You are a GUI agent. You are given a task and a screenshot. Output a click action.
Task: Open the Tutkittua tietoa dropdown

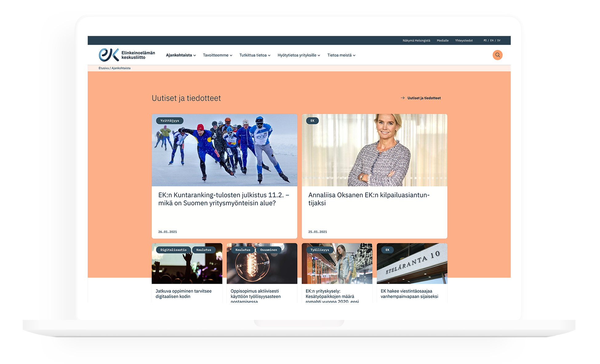pos(255,55)
